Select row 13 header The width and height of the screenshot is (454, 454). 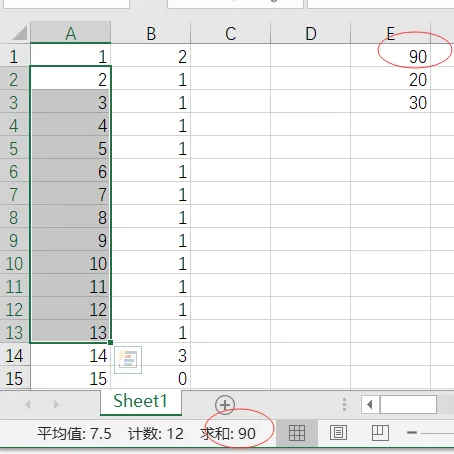click(15, 332)
